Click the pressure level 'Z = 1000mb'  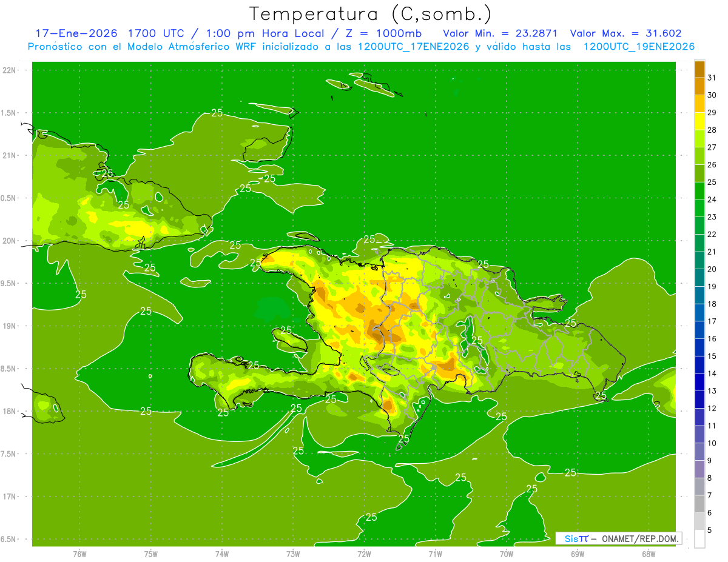point(383,33)
